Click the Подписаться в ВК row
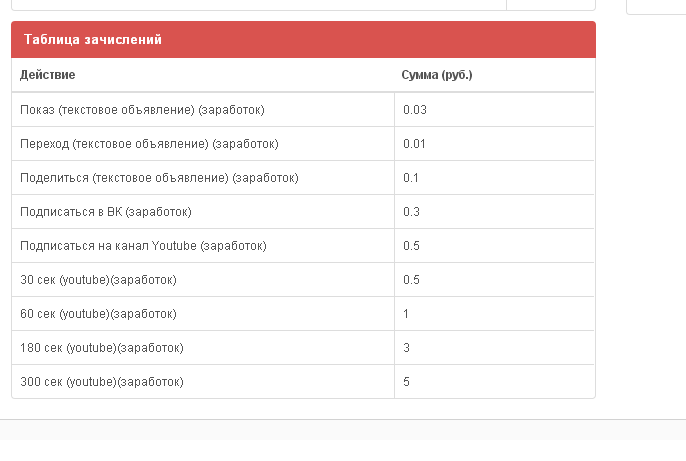The height and width of the screenshot is (461, 686). coord(303,212)
